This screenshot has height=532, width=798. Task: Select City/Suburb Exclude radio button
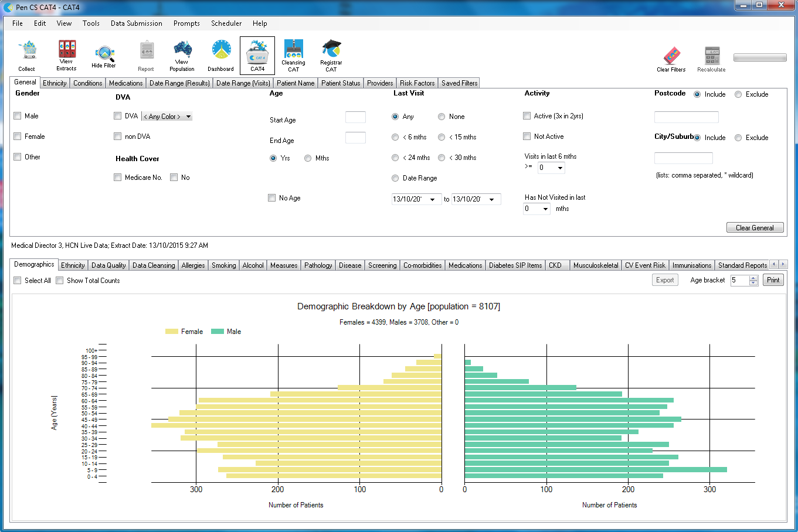tap(738, 138)
